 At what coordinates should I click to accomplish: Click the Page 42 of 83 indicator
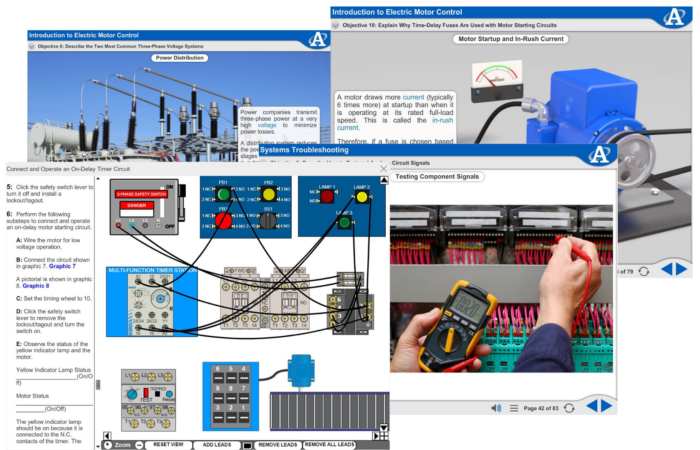coord(541,408)
